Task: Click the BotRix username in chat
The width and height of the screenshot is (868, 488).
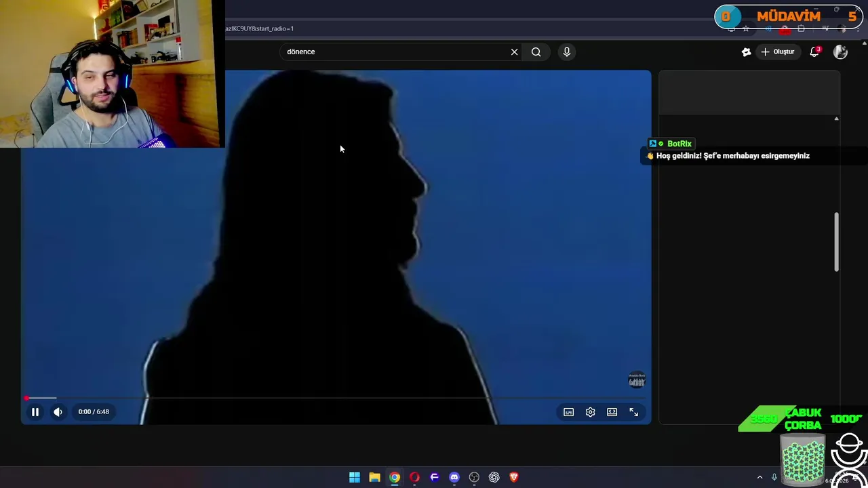Action: click(x=679, y=144)
